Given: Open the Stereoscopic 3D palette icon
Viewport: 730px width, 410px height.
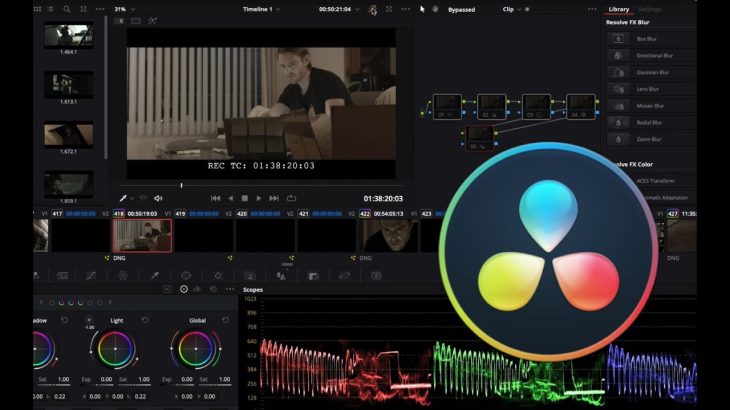Looking at the screenshot, I should coord(376,276).
